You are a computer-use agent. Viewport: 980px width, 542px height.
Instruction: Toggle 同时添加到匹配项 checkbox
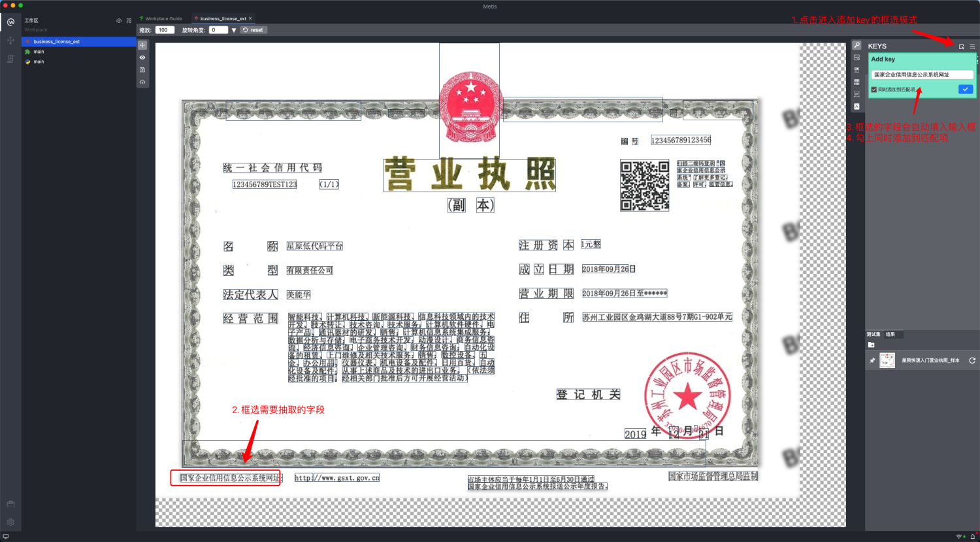[x=874, y=90]
